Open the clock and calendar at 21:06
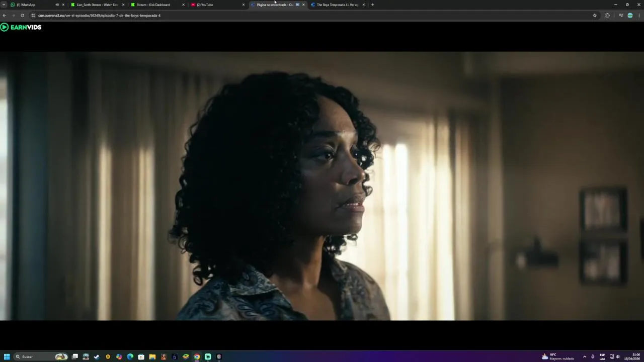The width and height of the screenshot is (644, 362). [x=633, y=356]
